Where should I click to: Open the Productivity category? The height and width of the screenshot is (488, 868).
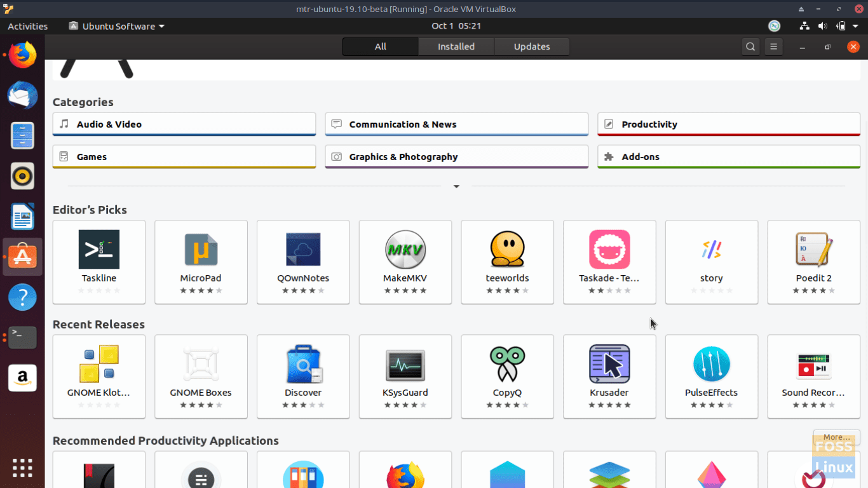729,124
